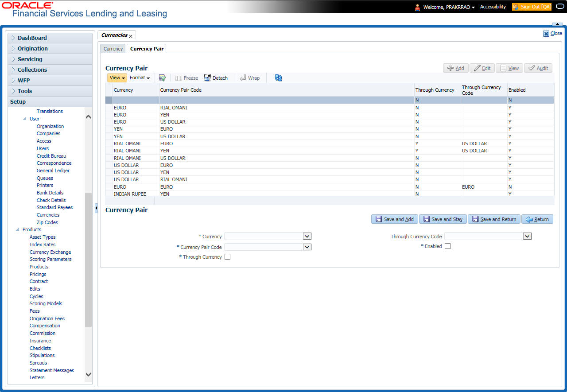Click the Return button with back arrow
Viewport: 567px width, 392px height.
537,219
